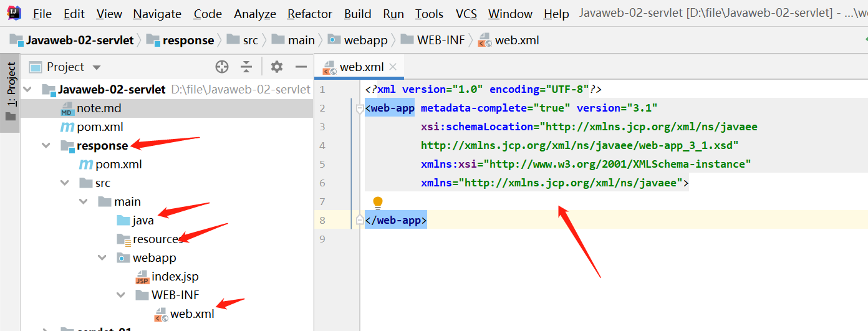Click the web-app_3_1.xsd URL line

coord(580,145)
